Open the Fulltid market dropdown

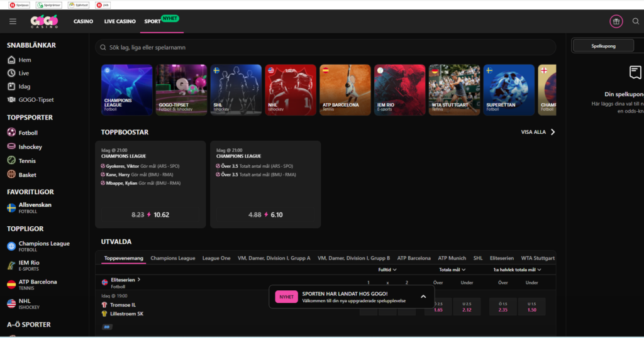(387, 270)
